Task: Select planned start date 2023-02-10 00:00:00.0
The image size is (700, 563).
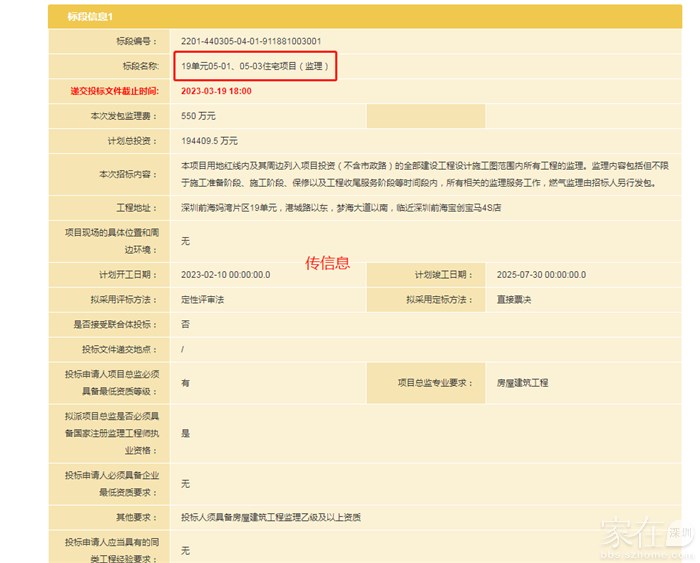Action: pos(225,274)
